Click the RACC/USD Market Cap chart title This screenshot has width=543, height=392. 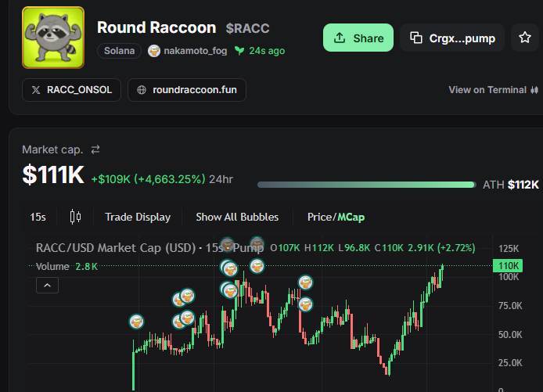coord(149,248)
